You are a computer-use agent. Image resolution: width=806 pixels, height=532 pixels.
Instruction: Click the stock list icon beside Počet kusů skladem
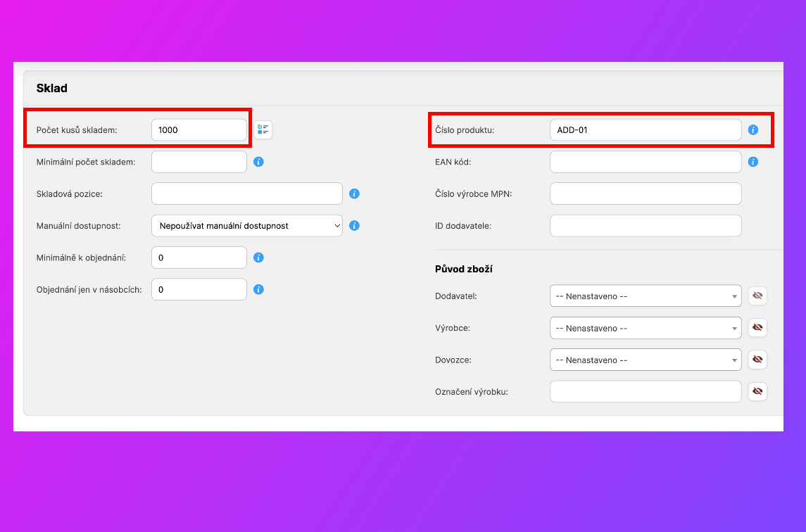(263, 129)
